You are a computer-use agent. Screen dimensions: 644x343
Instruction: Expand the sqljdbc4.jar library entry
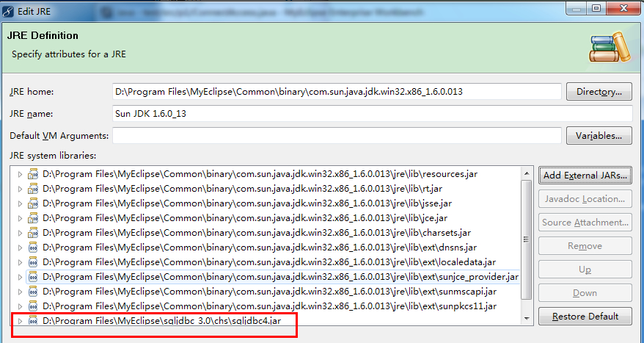click(20, 321)
